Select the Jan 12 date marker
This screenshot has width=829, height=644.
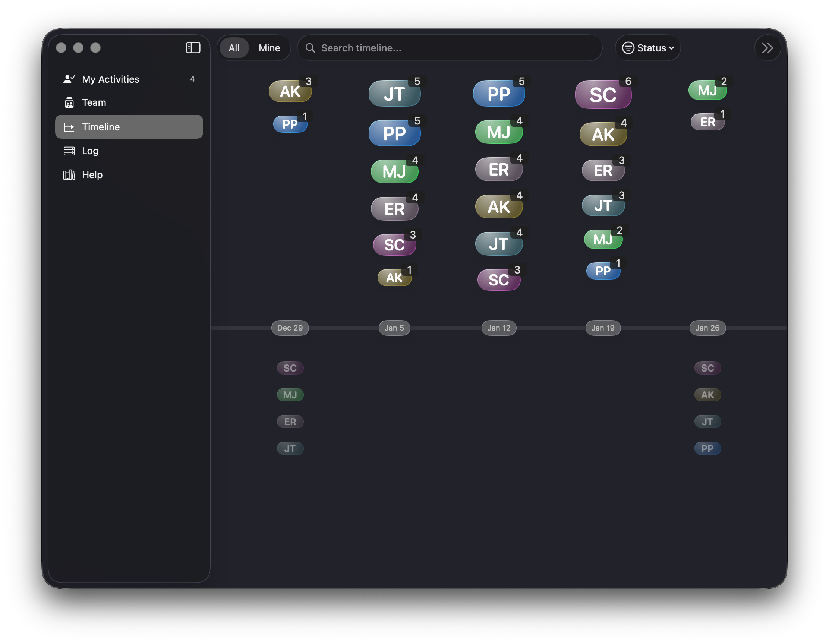click(498, 328)
